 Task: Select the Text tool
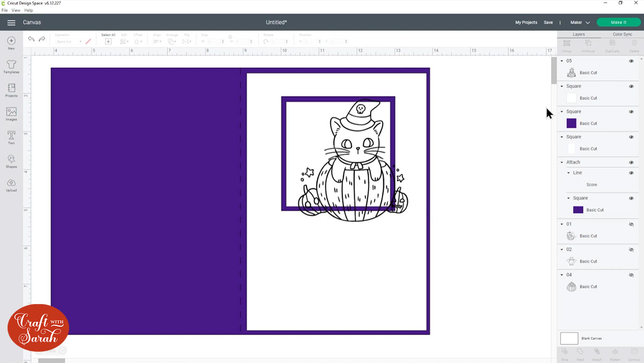point(11,137)
